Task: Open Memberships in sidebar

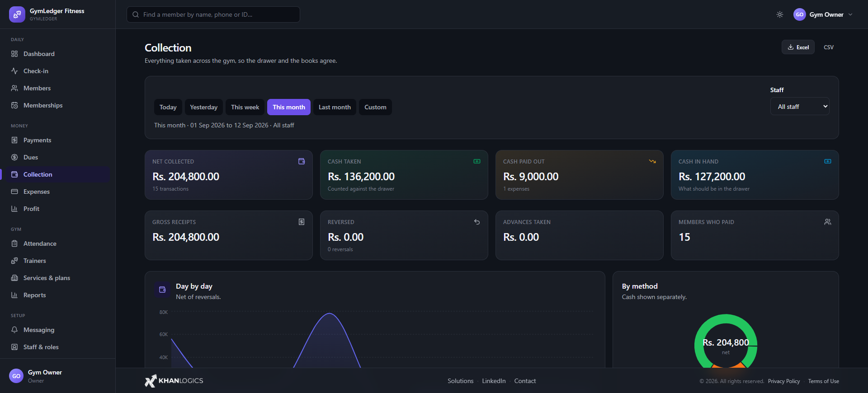Action: pos(58,105)
